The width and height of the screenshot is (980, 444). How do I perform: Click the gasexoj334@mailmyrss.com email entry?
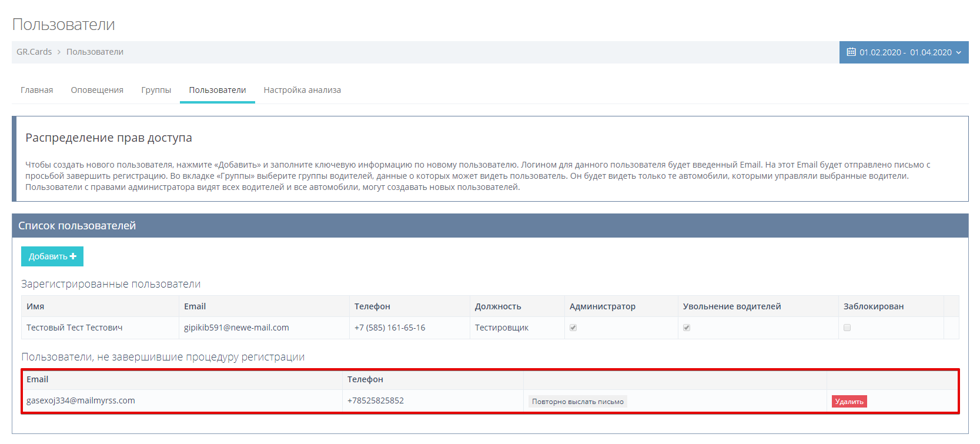pyautogui.click(x=81, y=400)
